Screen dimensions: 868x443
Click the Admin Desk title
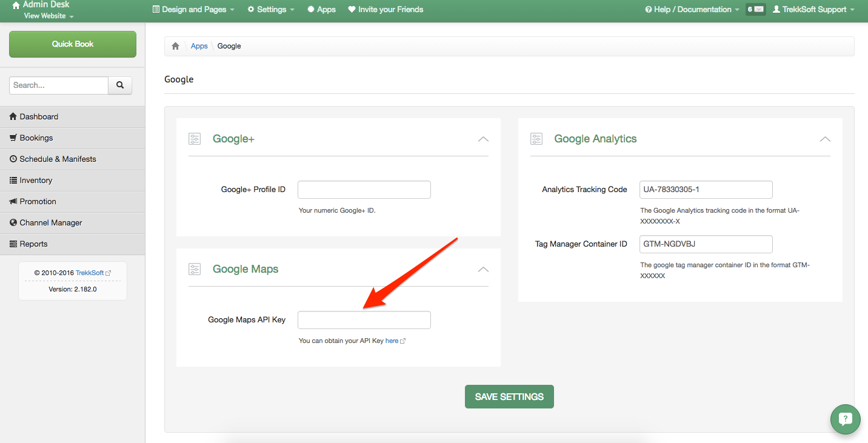pyautogui.click(x=46, y=5)
